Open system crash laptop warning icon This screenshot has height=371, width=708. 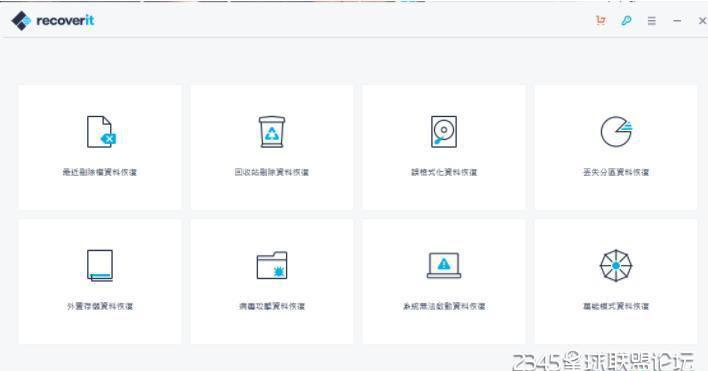[444, 265]
